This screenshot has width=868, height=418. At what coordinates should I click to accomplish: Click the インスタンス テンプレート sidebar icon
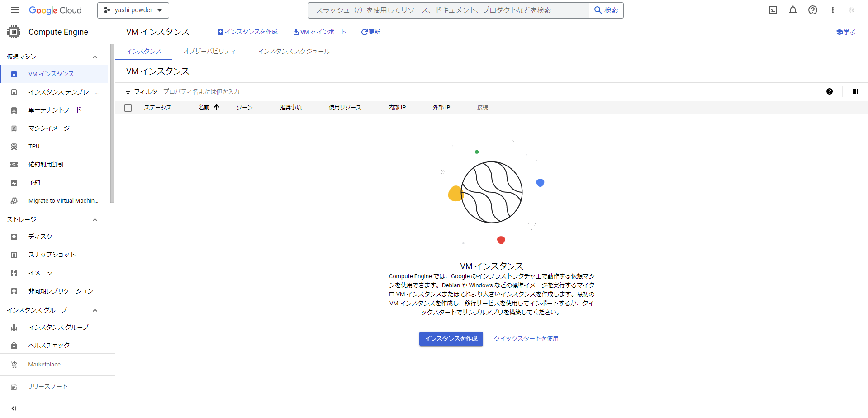click(x=14, y=92)
